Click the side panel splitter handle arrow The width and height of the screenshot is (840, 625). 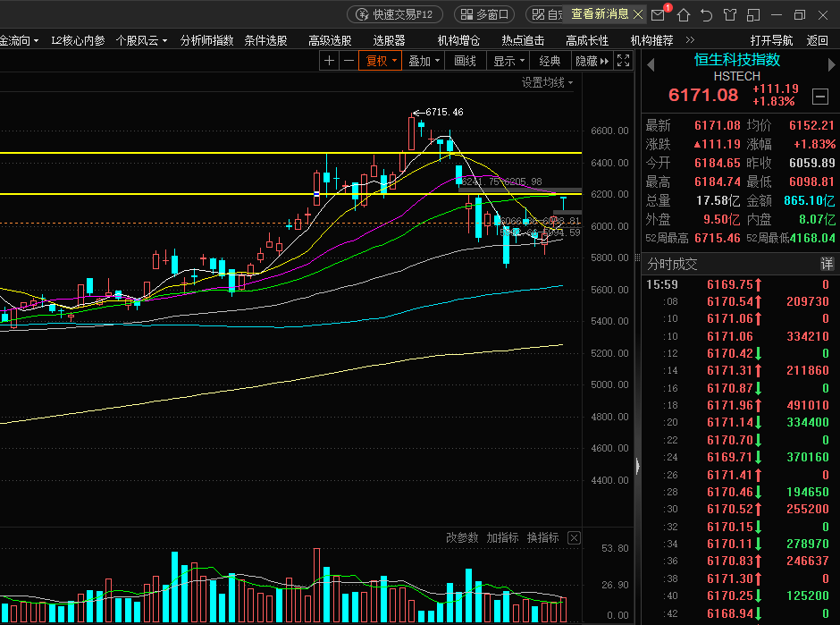(x=637, y=466)
